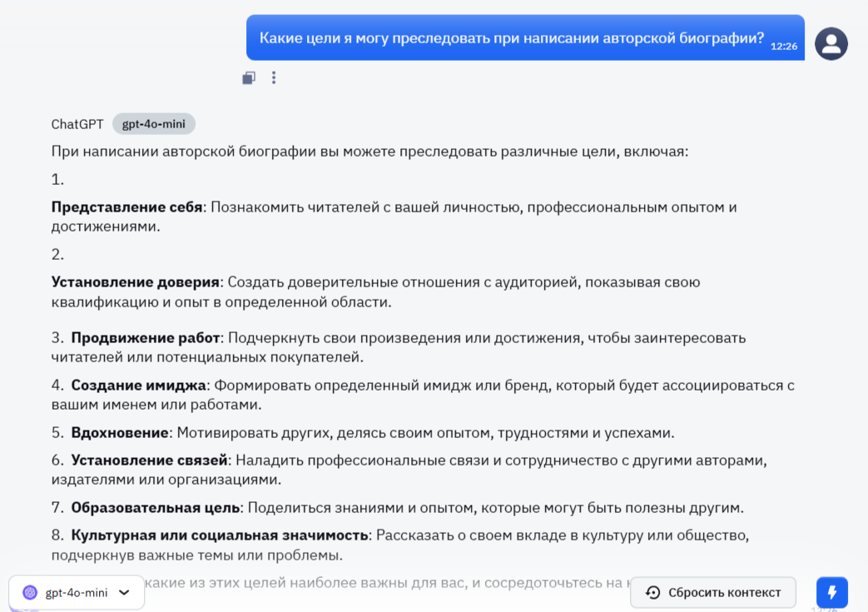
Task: Click the intro sentence При написании авторской биографии
Action: pos(370,152)
